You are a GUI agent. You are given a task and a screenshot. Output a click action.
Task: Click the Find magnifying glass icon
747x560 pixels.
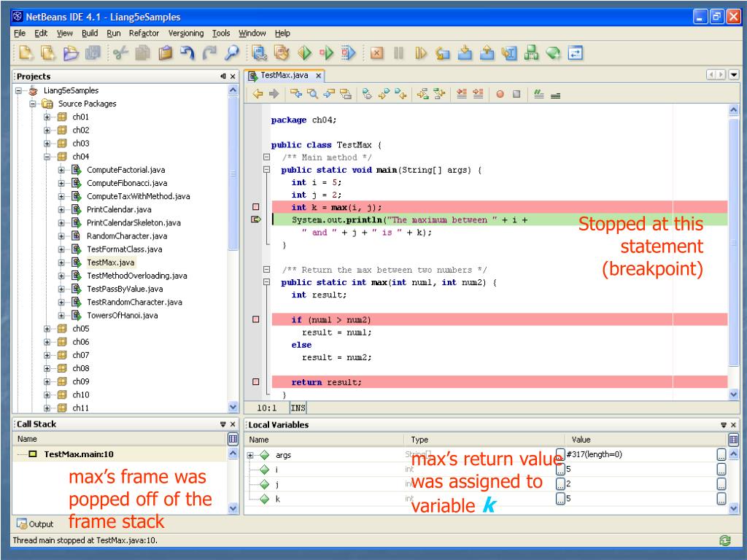(x=231, y=52)
